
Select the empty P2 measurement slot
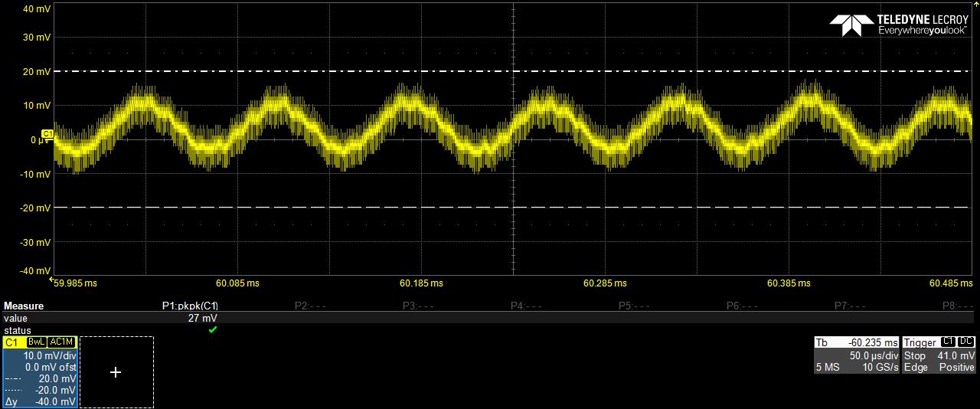310,306
